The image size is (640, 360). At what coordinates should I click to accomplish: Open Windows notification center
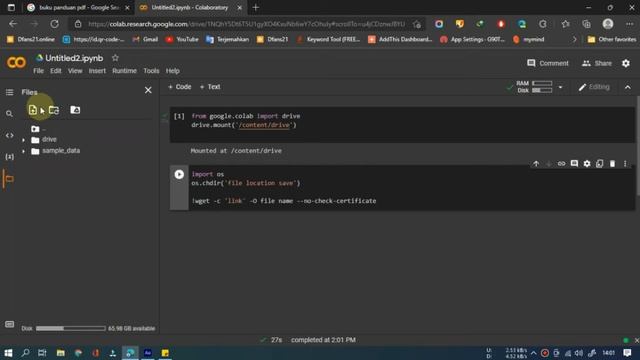click(627, 353)
